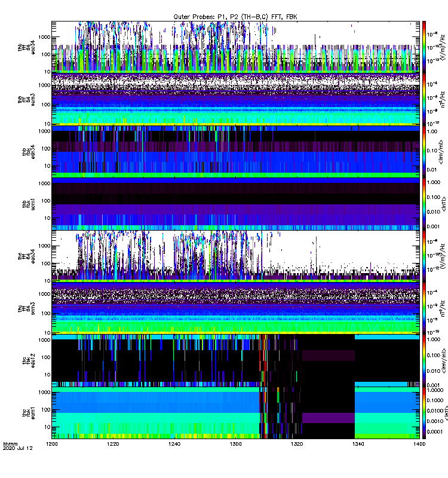The height and width of the screenshot is (478, 448).
Task: Click the 1200 time axis tick label
Action: point(52,444)
